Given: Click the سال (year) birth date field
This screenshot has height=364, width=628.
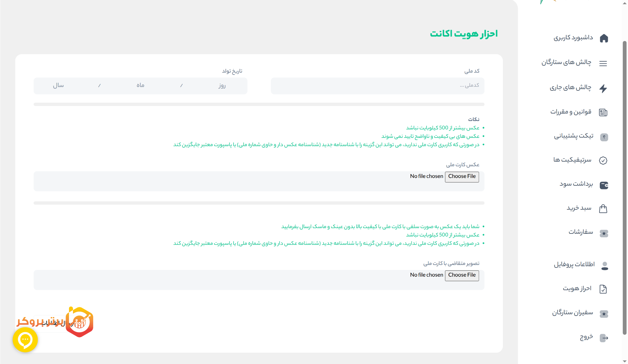Looking at the screenshot, I should 58,85.
